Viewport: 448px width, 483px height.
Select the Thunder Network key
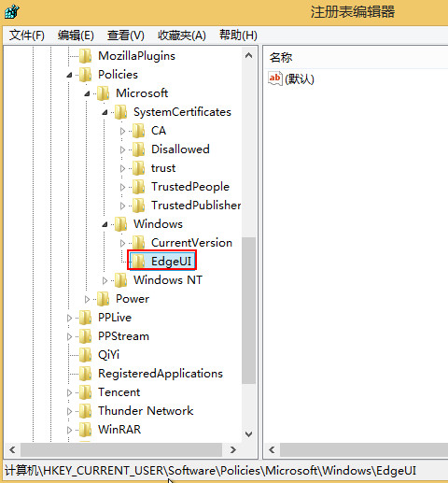click(146, 411)
